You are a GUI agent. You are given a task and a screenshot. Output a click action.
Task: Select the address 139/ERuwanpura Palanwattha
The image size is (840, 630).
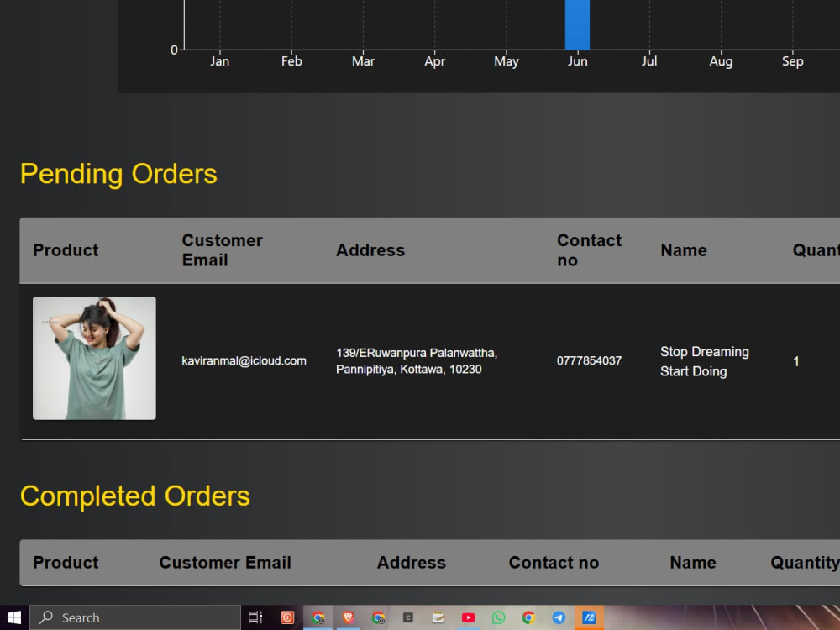coord(417,361)
